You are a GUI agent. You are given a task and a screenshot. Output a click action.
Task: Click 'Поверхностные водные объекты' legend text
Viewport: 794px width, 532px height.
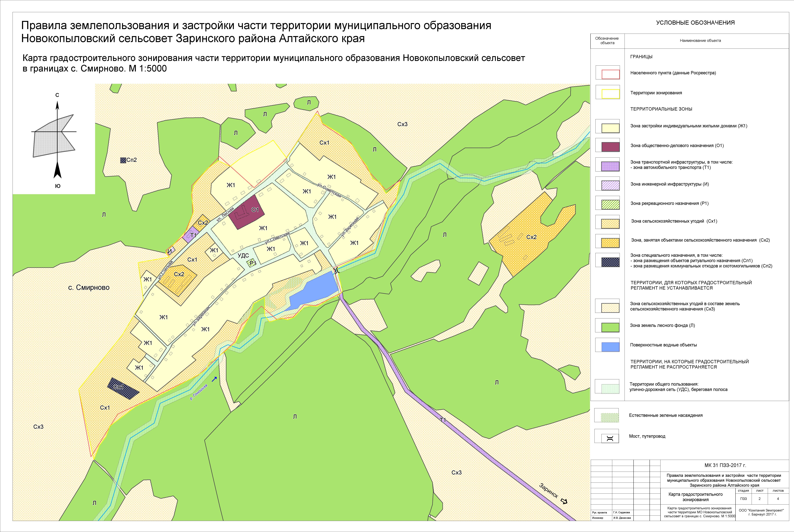coord(663,345)
